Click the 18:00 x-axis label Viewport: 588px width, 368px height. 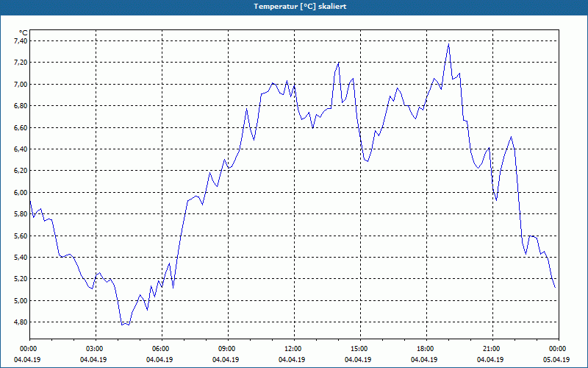tap(426, 349)
